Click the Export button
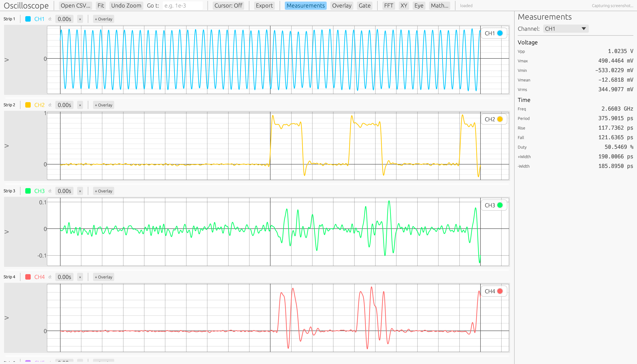The width and height of the screenshot is (637, 364). point(264,5)
